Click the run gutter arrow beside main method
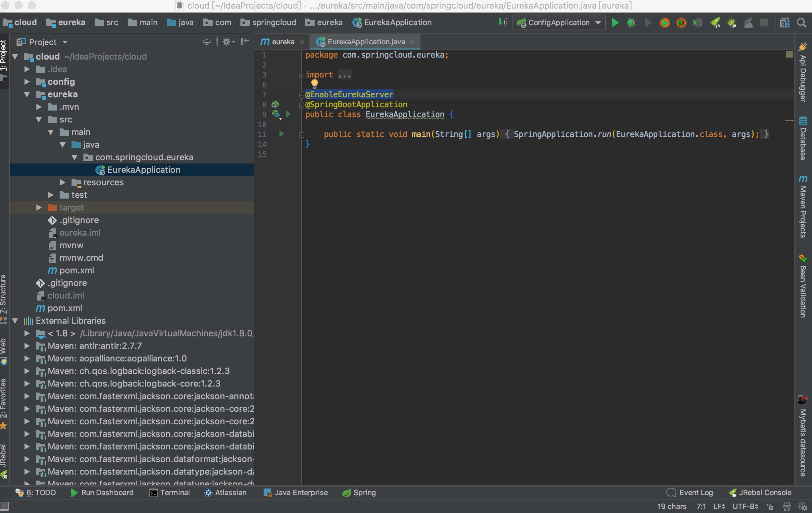Screen dimensions: 812x513 click(281, 134)
